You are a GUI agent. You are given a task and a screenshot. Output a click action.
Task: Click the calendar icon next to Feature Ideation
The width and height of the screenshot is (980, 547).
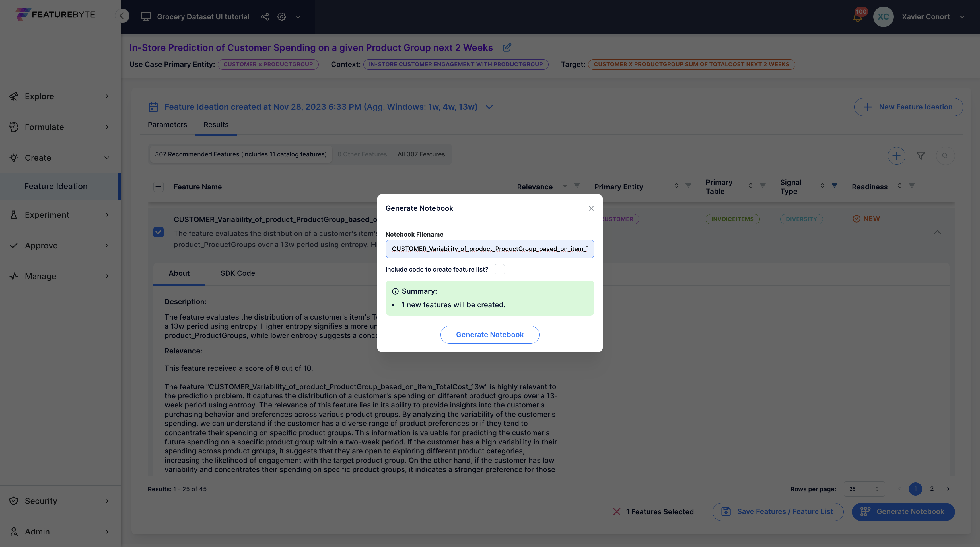tap(153, 107)
